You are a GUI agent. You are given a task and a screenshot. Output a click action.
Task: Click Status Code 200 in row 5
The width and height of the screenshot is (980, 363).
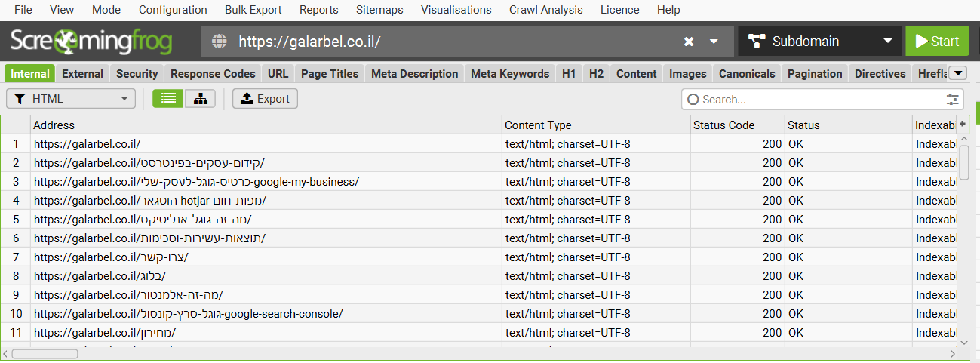pos(737,220)
